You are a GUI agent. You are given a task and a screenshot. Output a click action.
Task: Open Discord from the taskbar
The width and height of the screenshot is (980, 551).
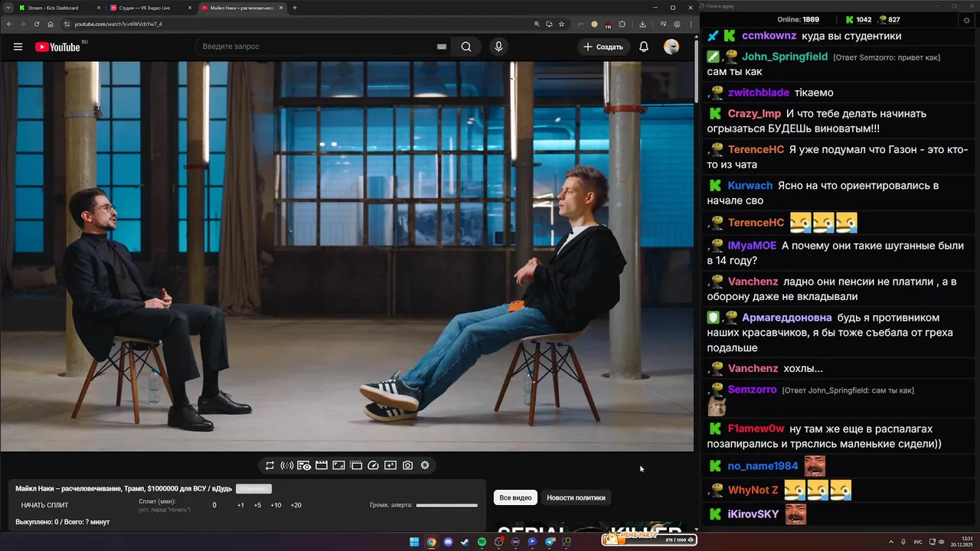click(448, 542)
